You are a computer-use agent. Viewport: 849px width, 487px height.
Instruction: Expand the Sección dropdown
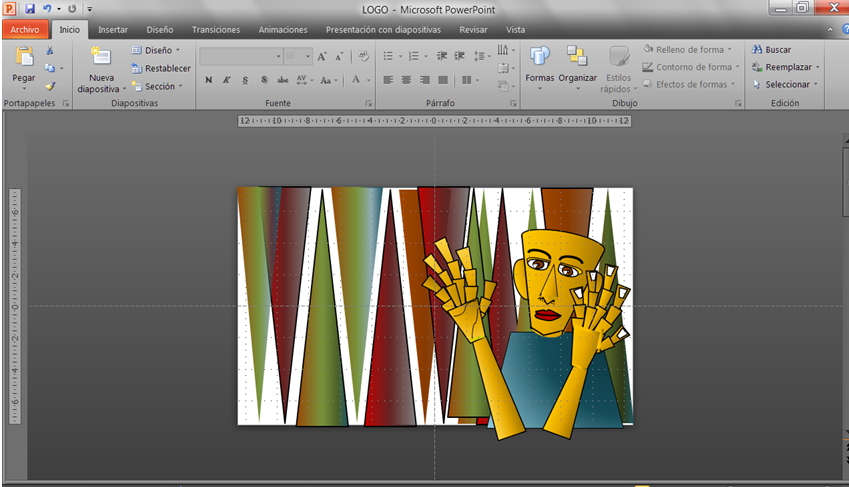click(159, 86)
